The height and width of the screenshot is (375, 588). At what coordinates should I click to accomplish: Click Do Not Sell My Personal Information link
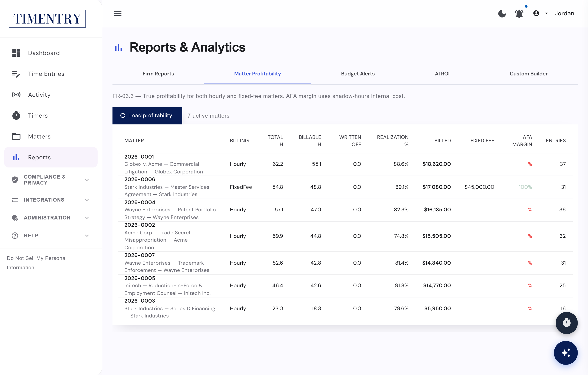point(37,263)
